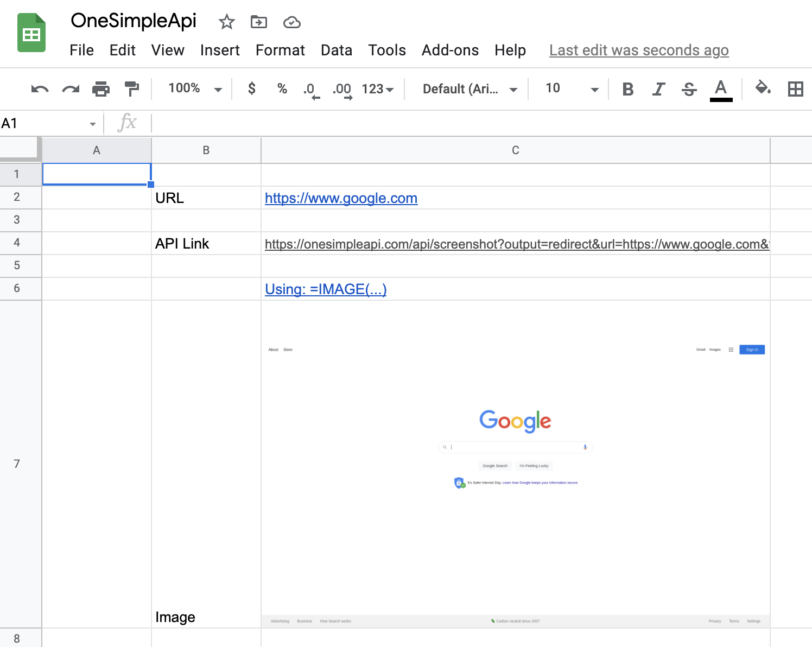Click the Print icon
This screenshot has height=647, width=812.
101,88
